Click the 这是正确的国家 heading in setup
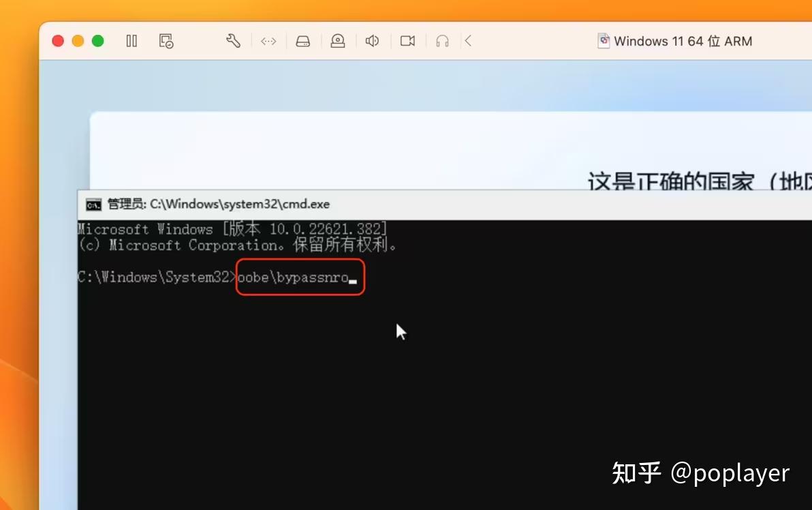 point(700,181)
